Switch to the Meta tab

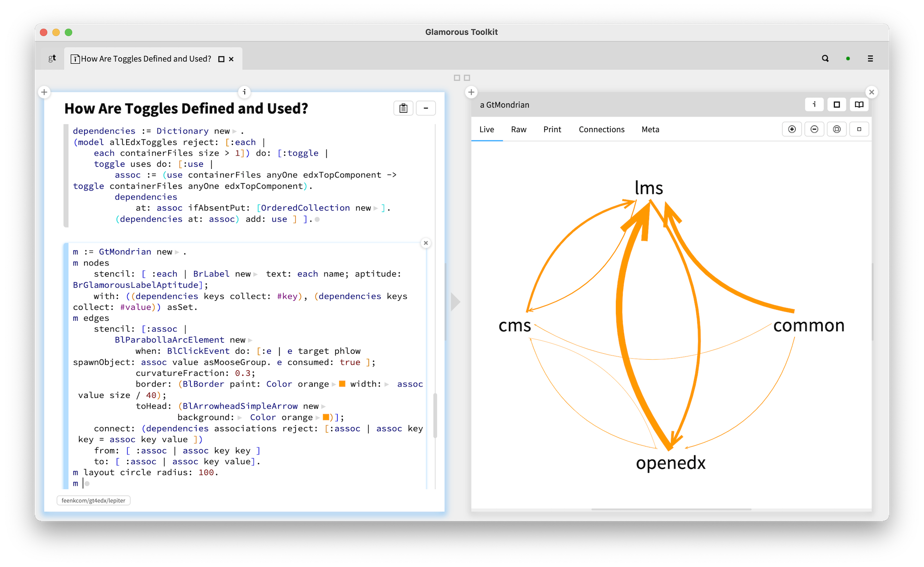pos(650,130)
